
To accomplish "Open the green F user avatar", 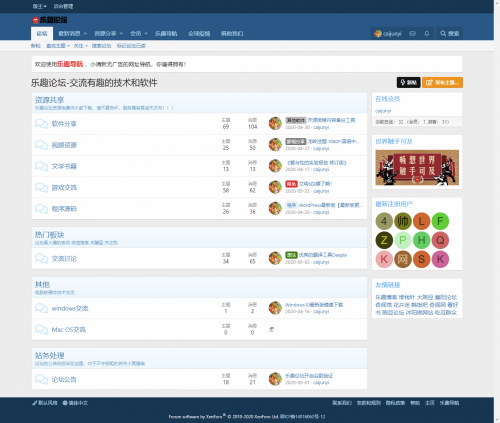I will (x=440, y=221).
